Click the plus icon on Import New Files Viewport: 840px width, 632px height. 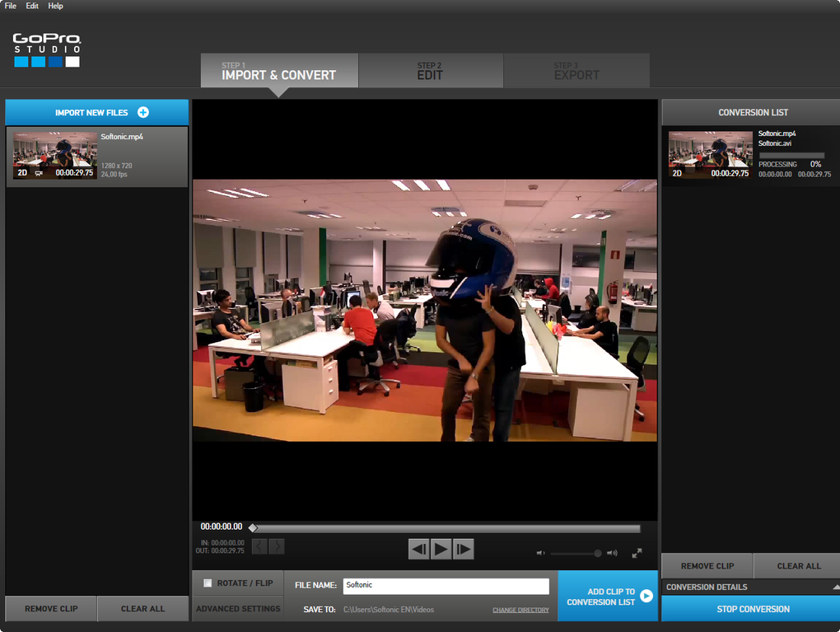pyautogui.click(x=143, y=112)
